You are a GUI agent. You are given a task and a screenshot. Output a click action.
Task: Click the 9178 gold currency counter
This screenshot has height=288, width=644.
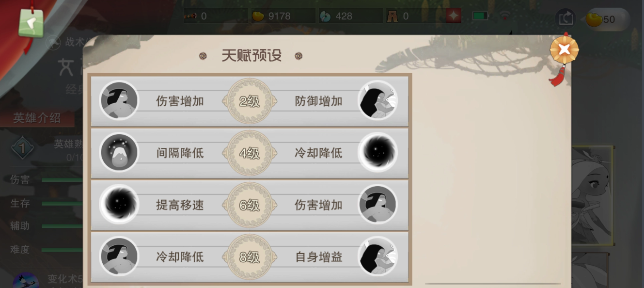point(282,16)
